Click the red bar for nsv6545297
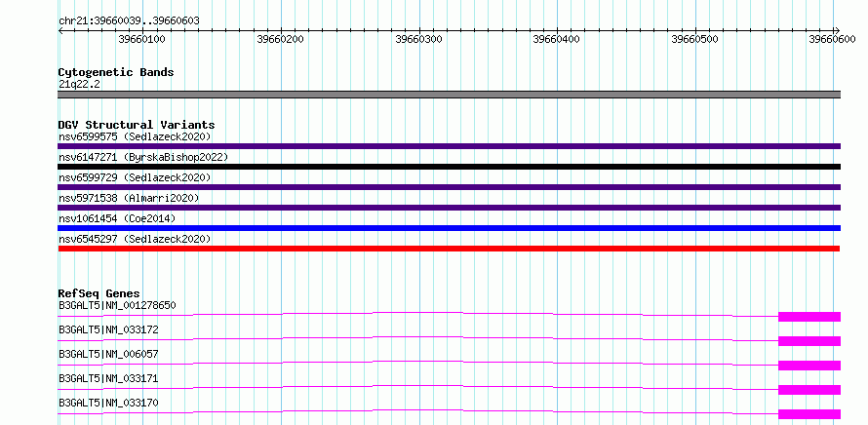Viewport: 868px width, 425px height. pyautogui.click(x=449, y=249)
